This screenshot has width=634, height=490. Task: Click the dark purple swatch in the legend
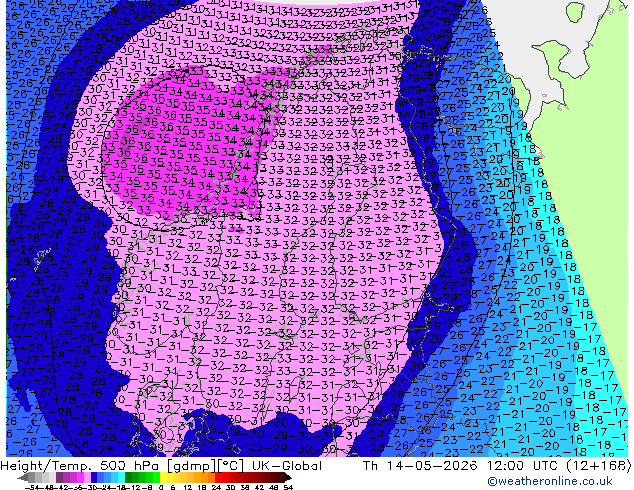coord(59,478)
